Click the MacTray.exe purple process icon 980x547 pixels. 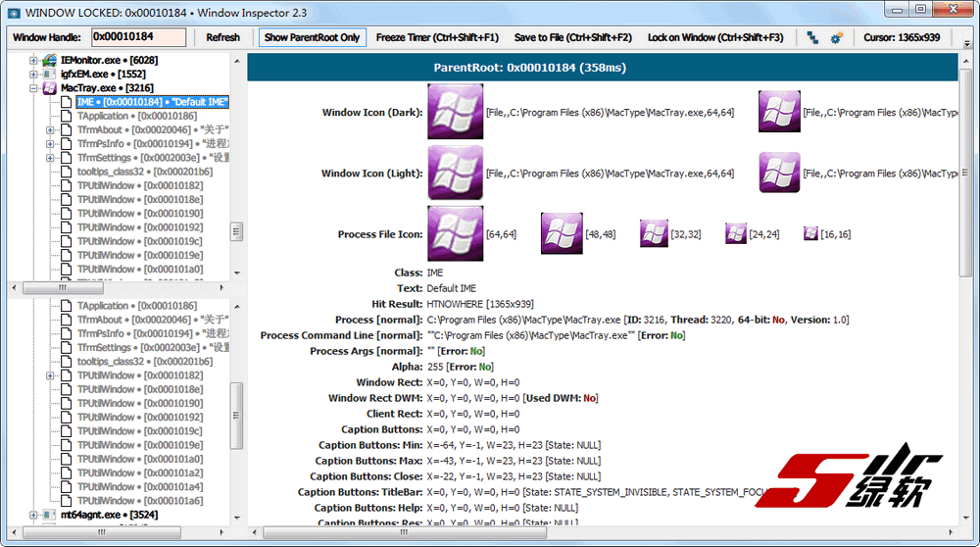pyautogui.click(x=49, y=88)
